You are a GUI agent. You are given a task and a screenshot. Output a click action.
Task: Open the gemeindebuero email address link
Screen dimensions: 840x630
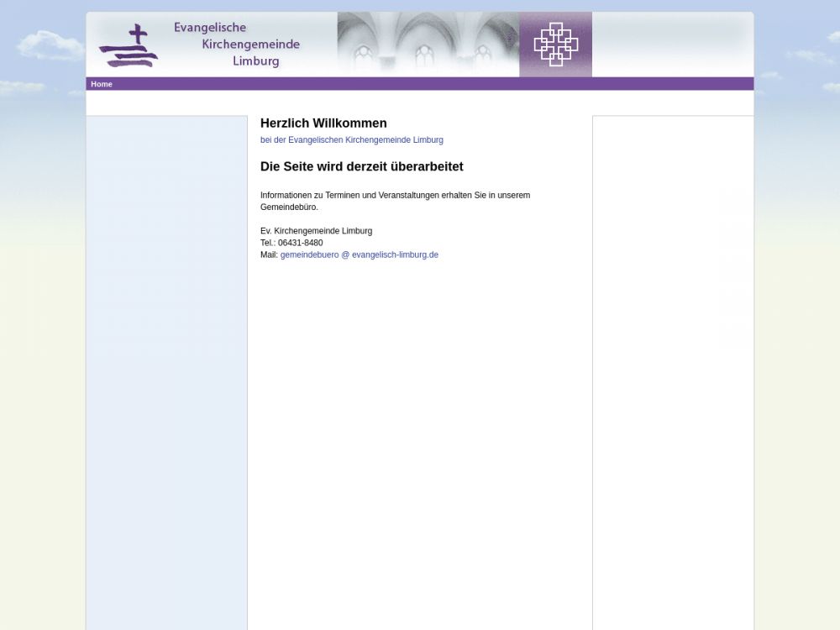point(359,255)
